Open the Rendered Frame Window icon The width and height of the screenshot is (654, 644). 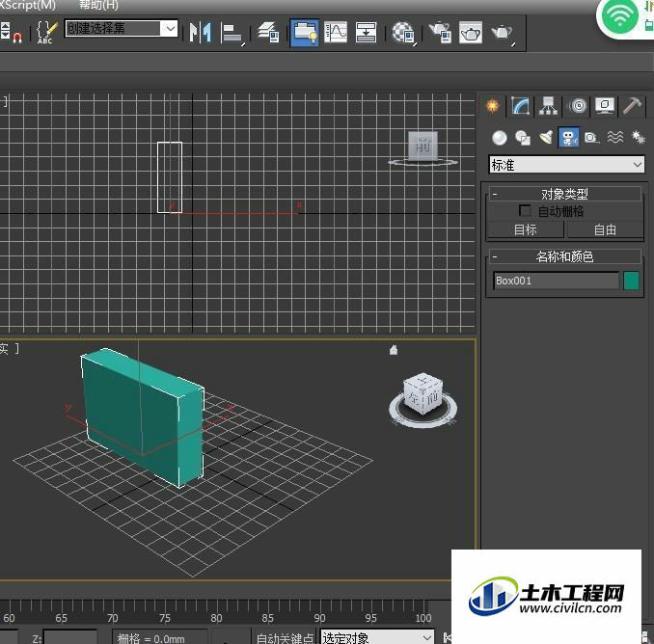(471, 32)
